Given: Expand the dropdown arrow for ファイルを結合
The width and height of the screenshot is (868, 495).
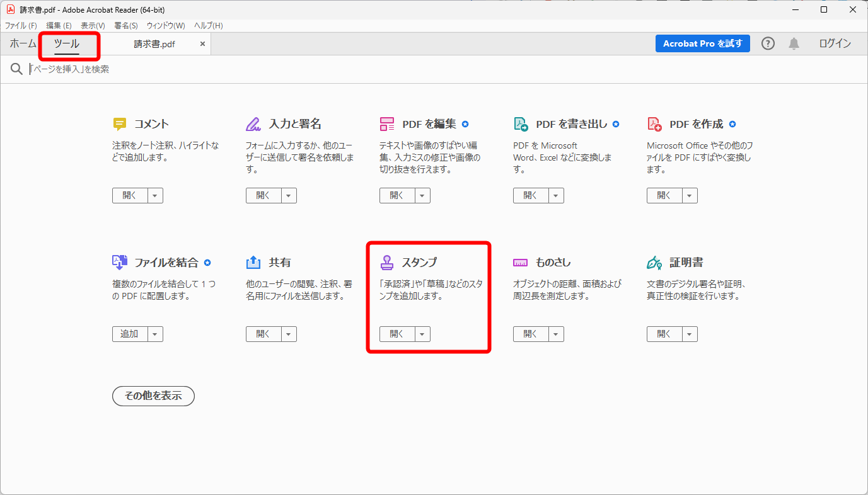Looking at the screenshot, I should 156,334.
